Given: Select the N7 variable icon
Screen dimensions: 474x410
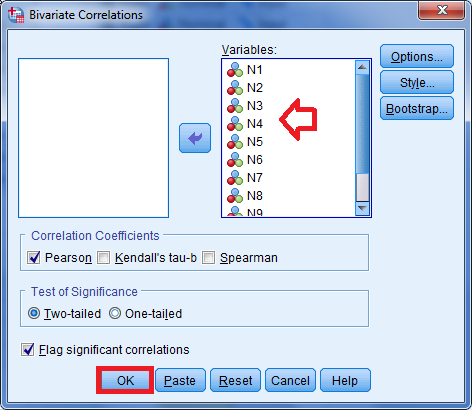Looking at the screenshot, I should [235, 178].
